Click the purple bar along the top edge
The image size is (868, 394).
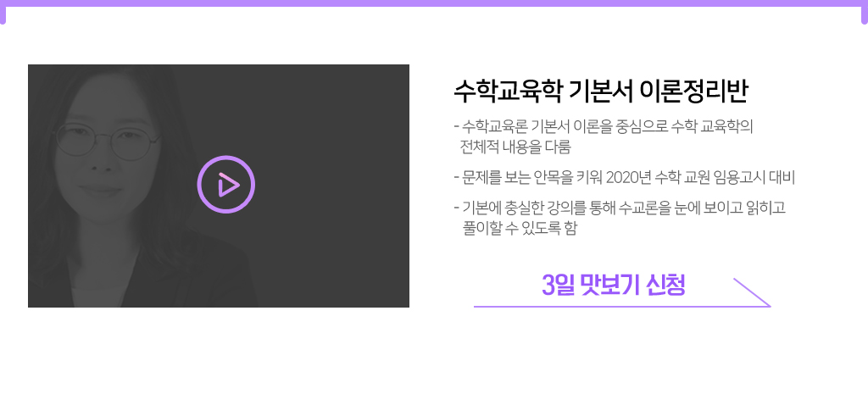(434, 3)
